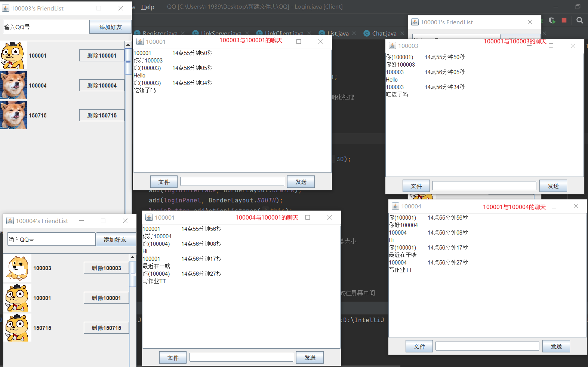Click 发送 in 100001与100003 chat
This screenshot has width=588, height=367.
coord(553,186)
